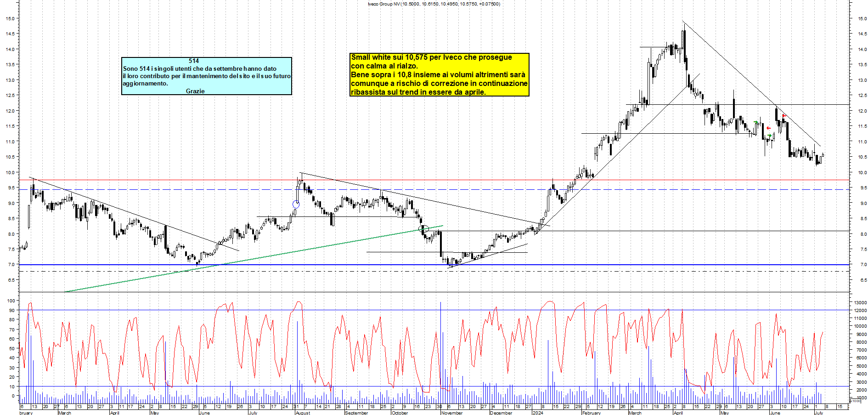Click the '13000' volume scale label
This screenshot has height=415, width=868.
coord(860,302)
